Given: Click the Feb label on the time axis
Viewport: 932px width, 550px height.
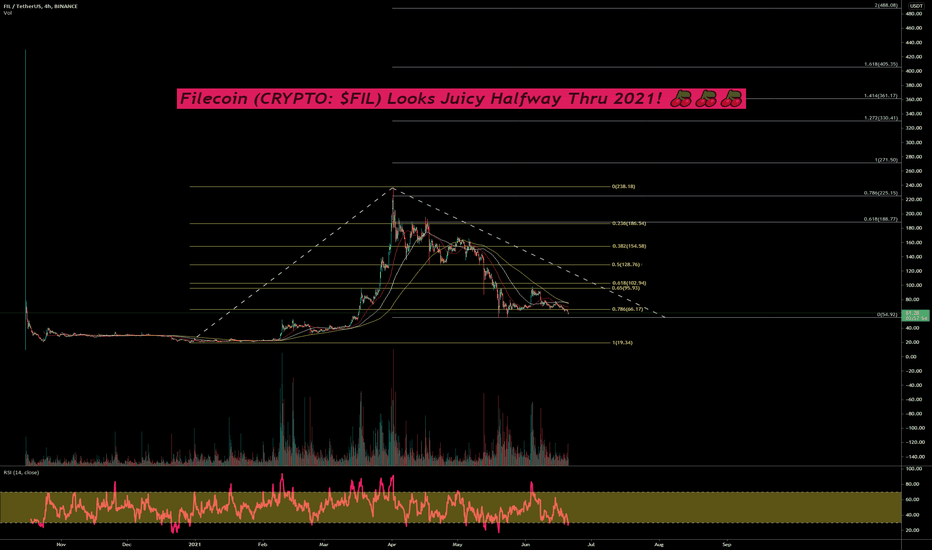Looking at the screenshot, I should pyautogui.click(x=262, y=544).
